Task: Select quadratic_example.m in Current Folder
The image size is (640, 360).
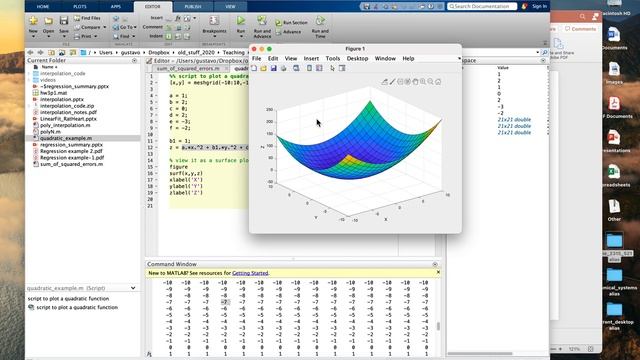Action: click(66, 138)
